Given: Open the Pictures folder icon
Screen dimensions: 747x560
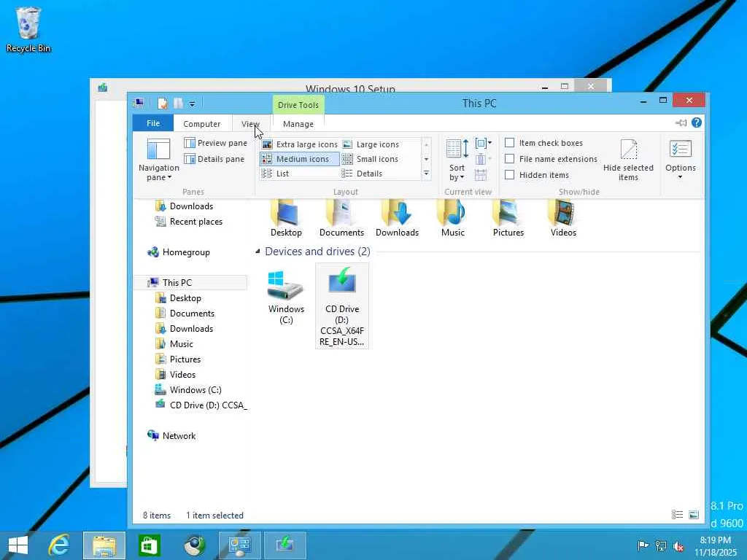Looking at the screenshot, I should [x=508, y=219].
